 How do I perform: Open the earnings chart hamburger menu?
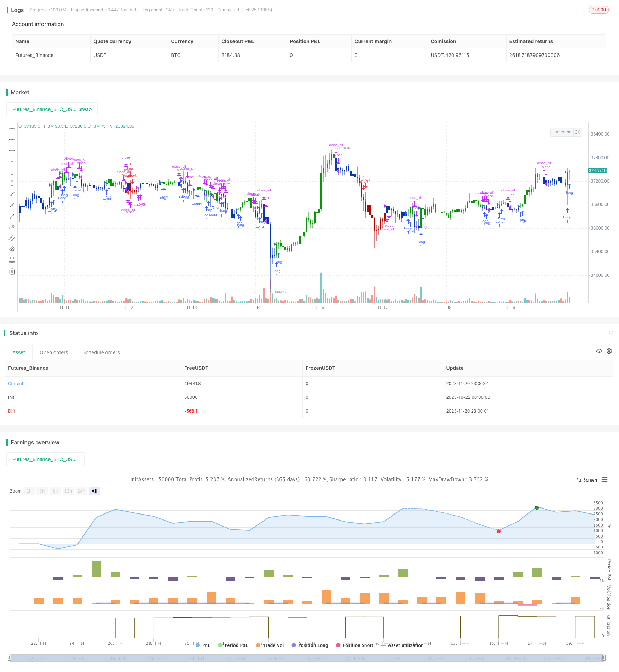coord(604,480)
